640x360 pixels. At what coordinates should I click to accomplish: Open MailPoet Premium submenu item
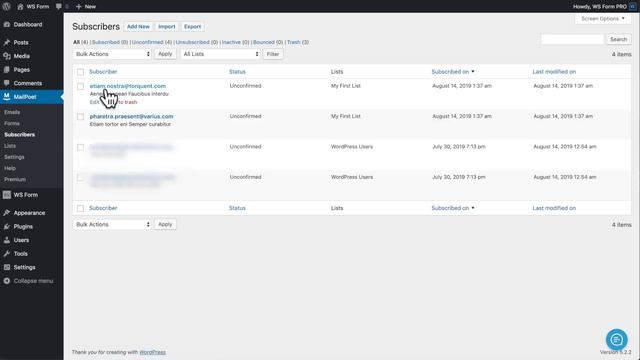point(15,179)
